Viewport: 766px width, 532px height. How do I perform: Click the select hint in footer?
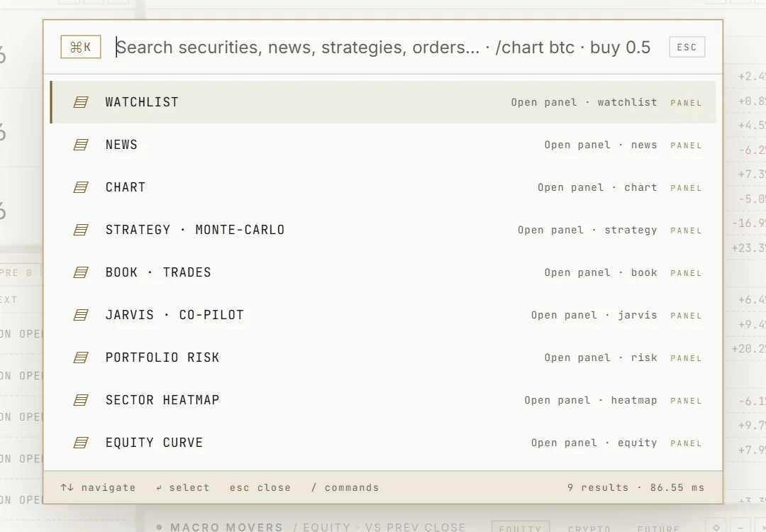(183, 487)
